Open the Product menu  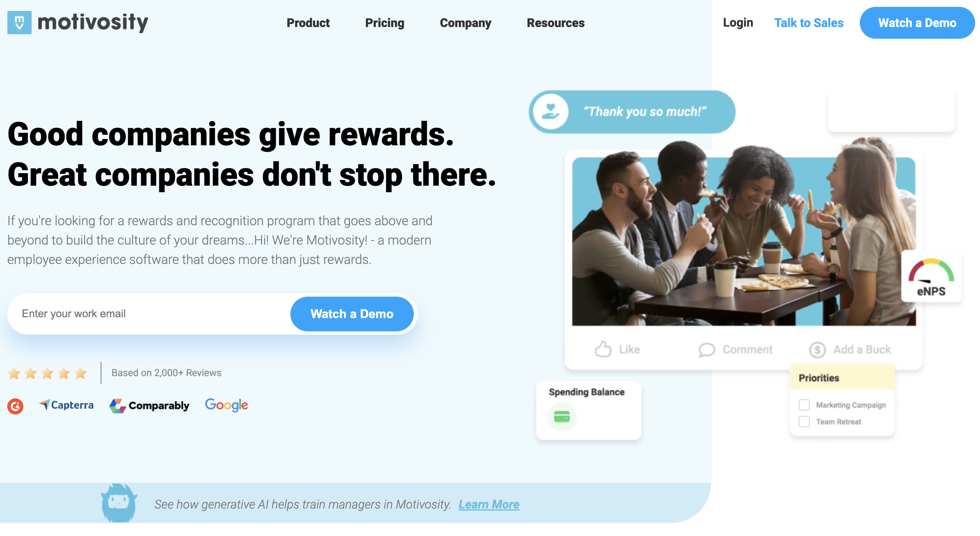(x=308, y=23)
